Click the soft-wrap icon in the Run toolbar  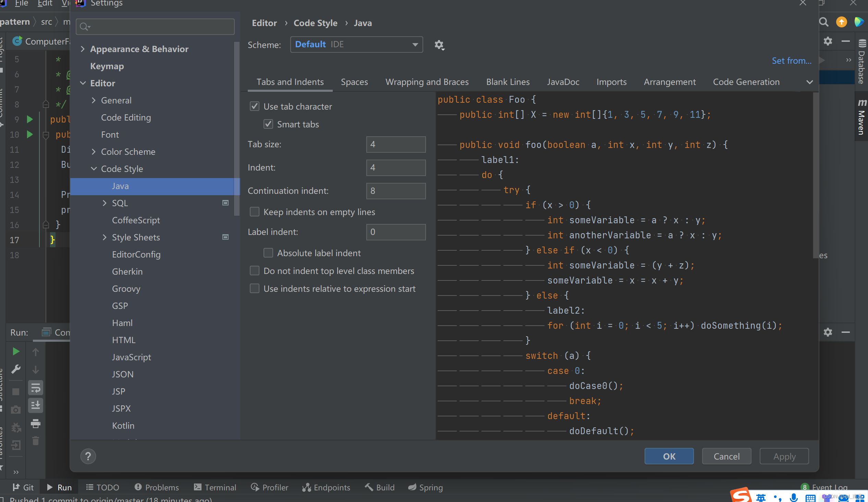click(36, 388)
